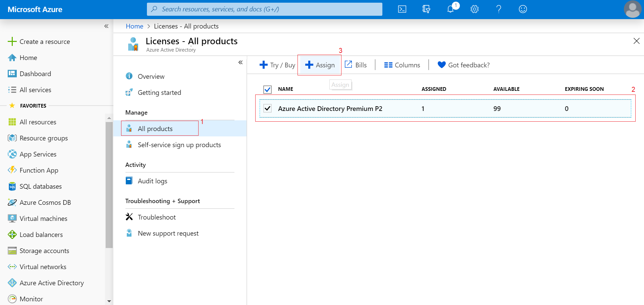The width and height of the screenshot is (644, 305).
Task: Open portal settings gear icon
Action: coord(474,9)
